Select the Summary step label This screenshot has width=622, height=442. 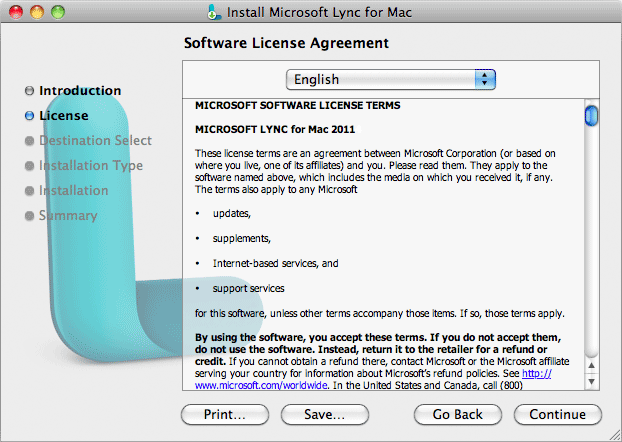pos(68,215)
